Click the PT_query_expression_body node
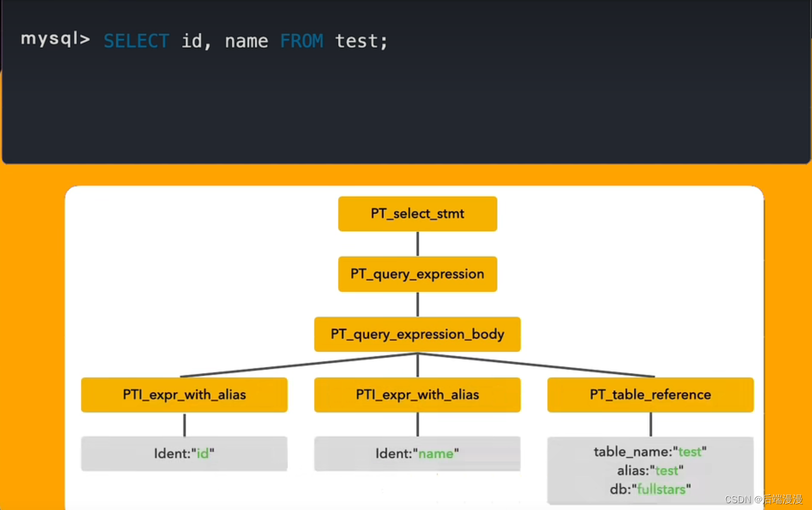 click(x=417, y=334)
